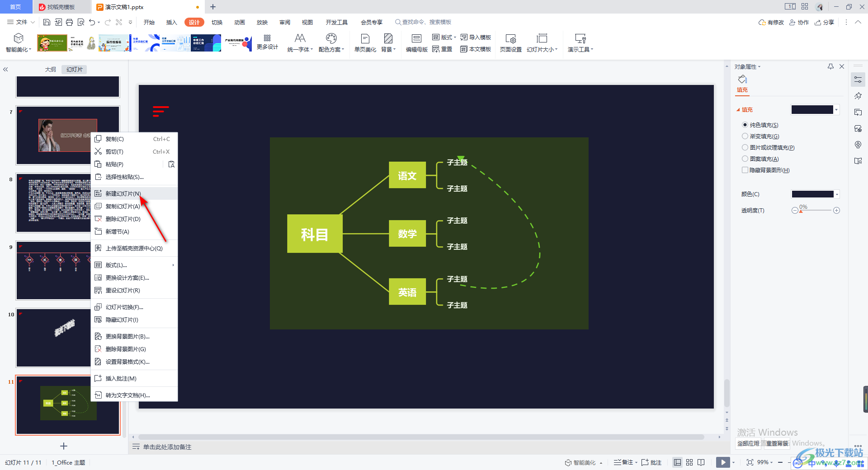Click 重置背景 reset background button
Image resolution: width=868 pixels, height=470 pixels.
(x=777, y=443)
